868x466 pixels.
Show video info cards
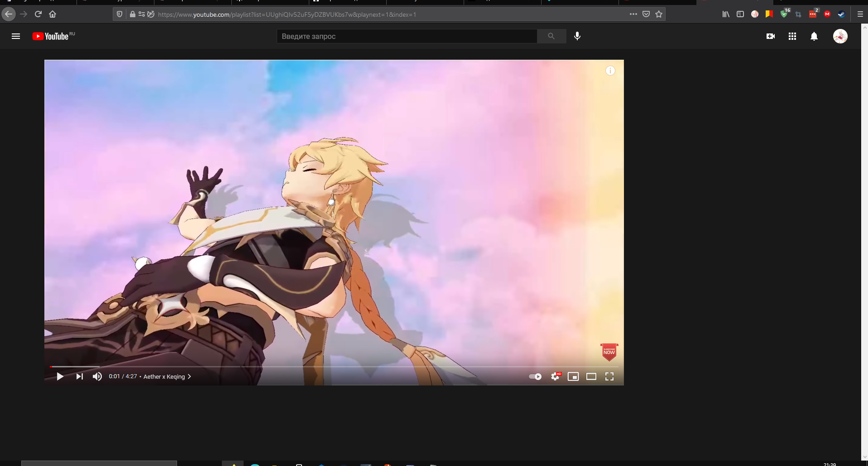coord(610,71)
